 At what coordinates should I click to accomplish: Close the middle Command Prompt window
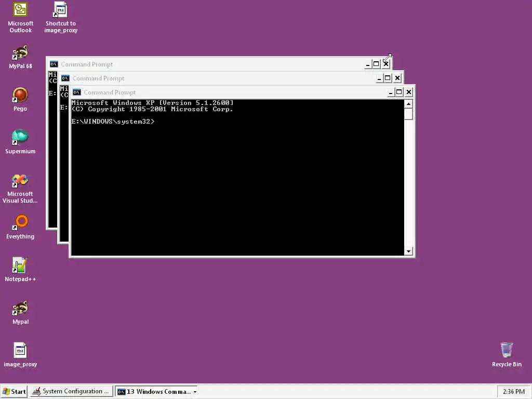[x=397, y=78]
